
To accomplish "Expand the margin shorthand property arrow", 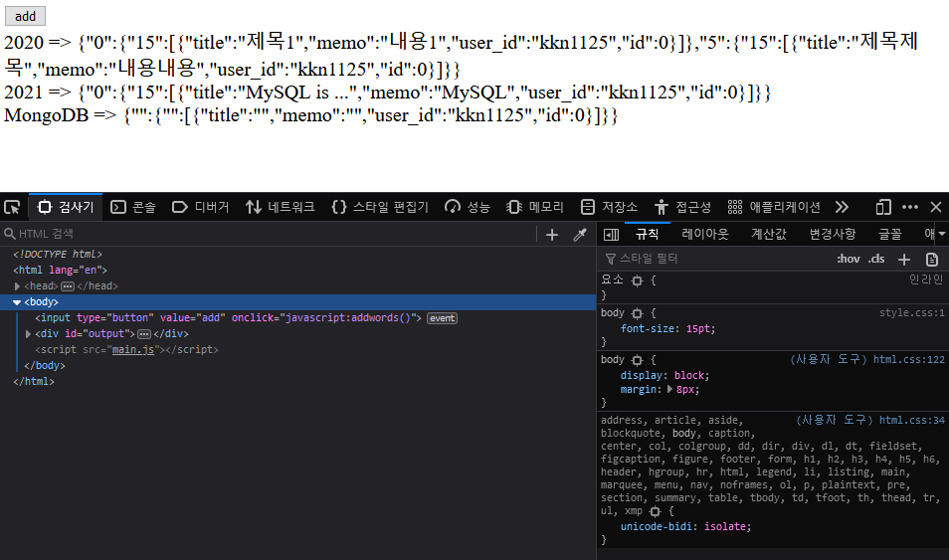I will click(669, 390).
